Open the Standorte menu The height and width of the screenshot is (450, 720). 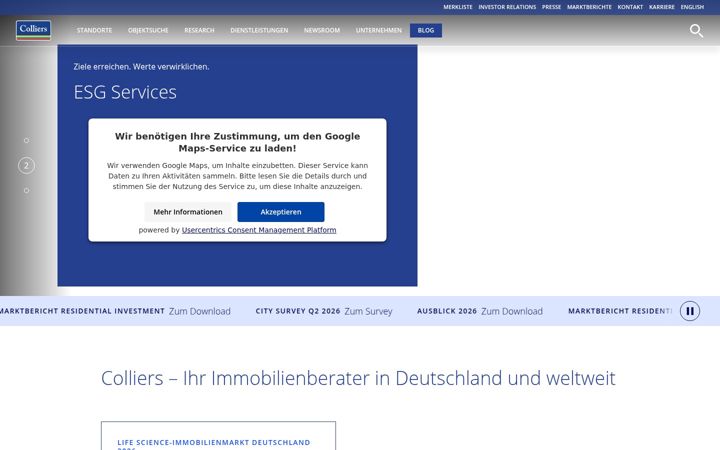(x=95, y=30)
